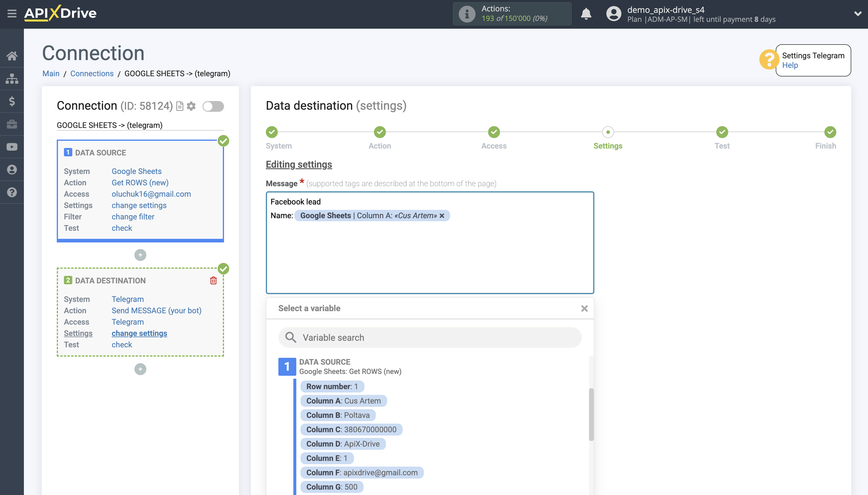Go to the Test step
This screenshot has height=495, width=868.
[722, 132]
